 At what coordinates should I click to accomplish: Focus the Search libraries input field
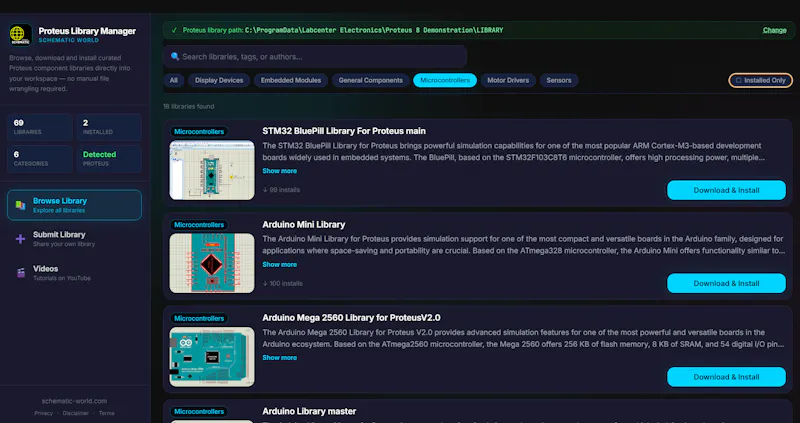coord(315,57)
